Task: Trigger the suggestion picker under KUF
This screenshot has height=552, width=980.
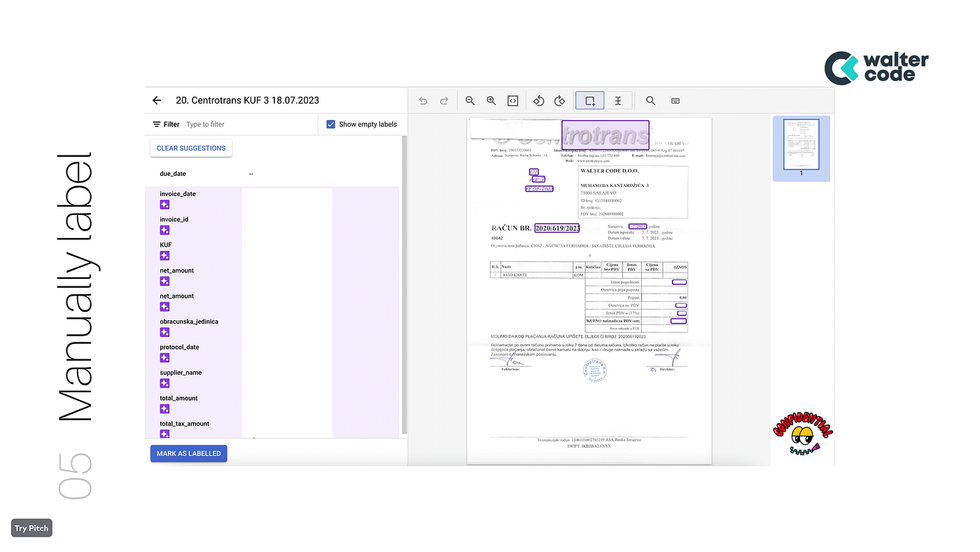Action: pyautogui.click(x=164, y=255)
